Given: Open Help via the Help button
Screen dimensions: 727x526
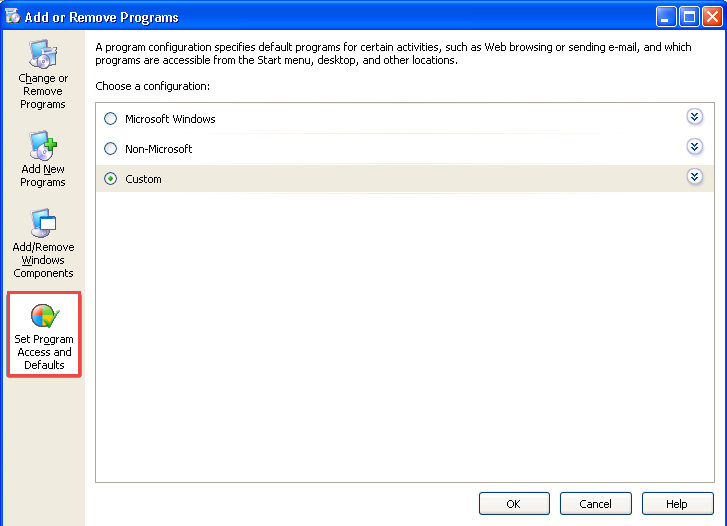Looking at the screenshot, I should click(x=677, y=504).
